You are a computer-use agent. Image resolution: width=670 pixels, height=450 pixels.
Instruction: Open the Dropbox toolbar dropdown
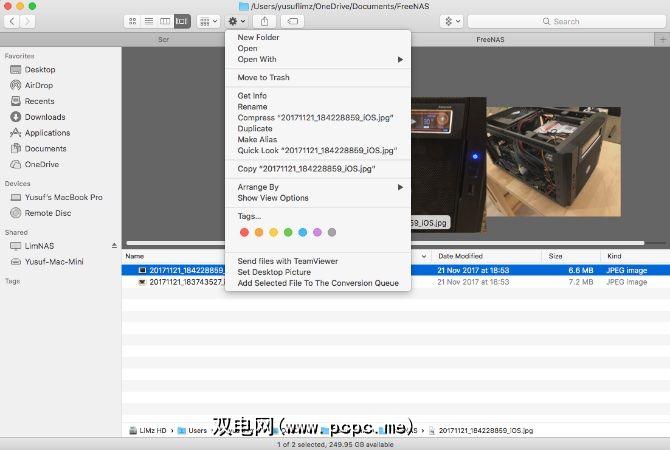coord(452,21)
